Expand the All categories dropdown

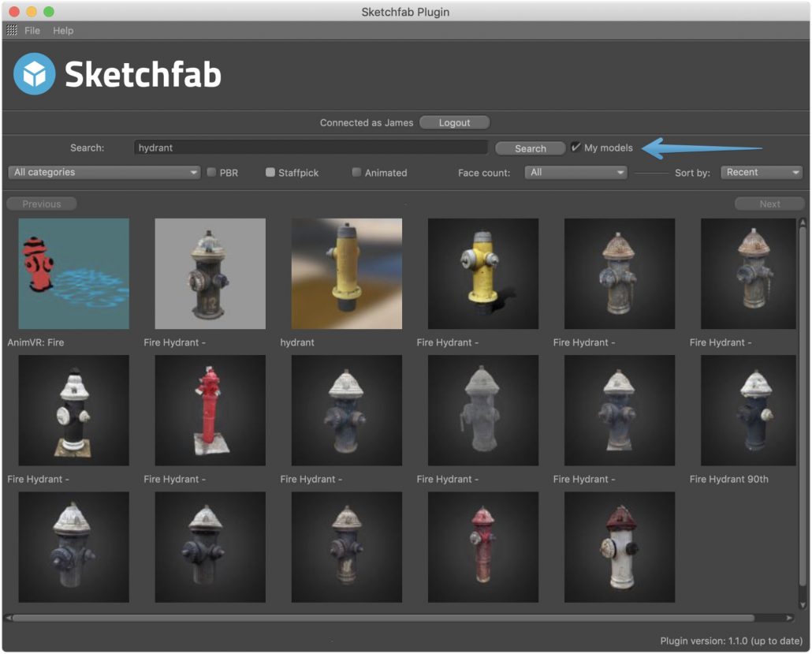point(104,173)
